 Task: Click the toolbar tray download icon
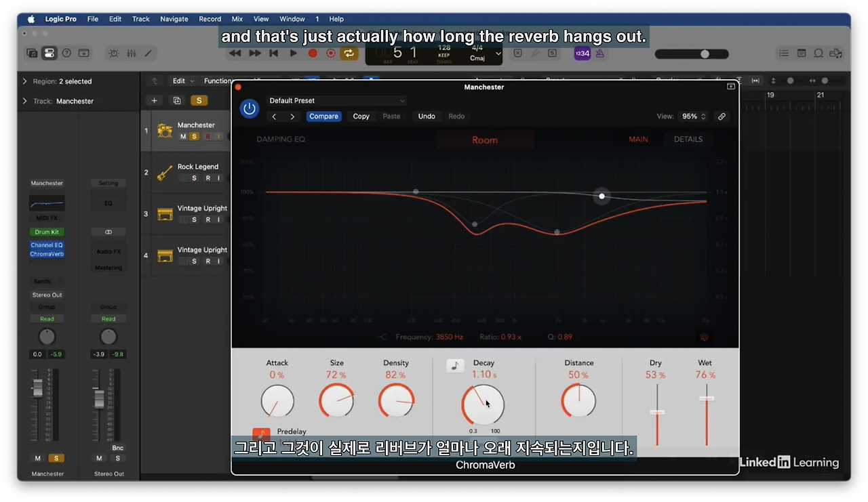[83, 53]
